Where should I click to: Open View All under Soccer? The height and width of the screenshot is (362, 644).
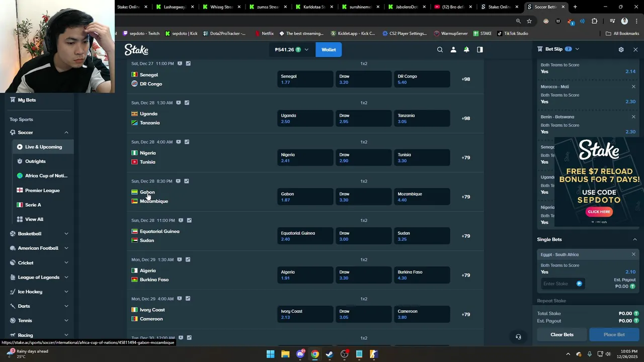click(x=43, y=219)
